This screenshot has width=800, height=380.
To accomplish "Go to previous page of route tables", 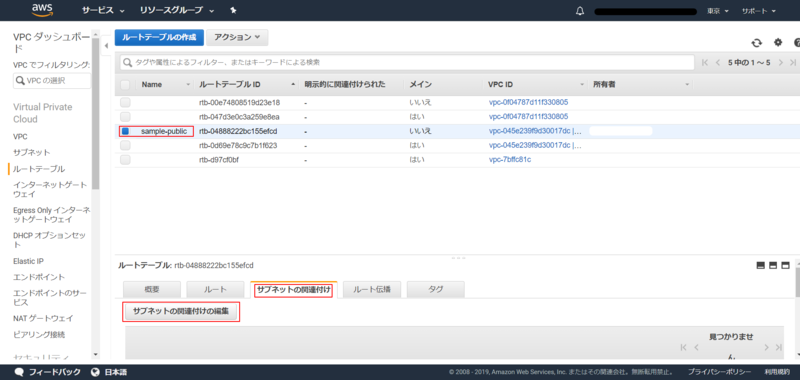I will 718,62.
